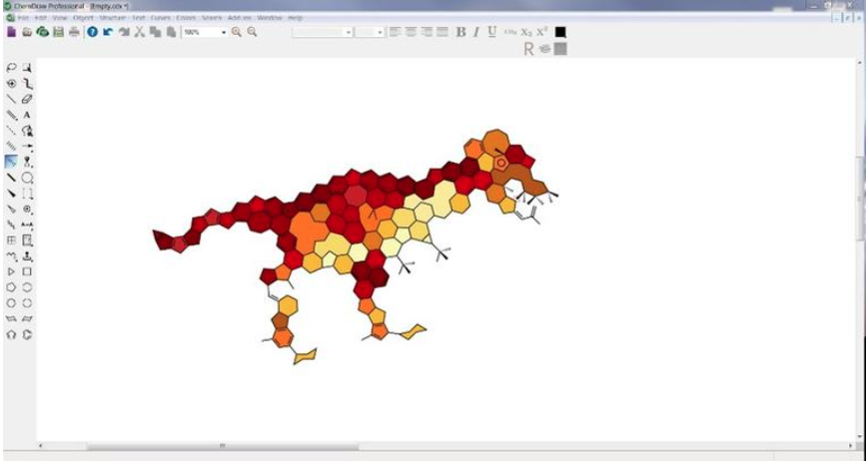Open the Structure menu
The image size is (868, 464).
click(x=113, y=18)
